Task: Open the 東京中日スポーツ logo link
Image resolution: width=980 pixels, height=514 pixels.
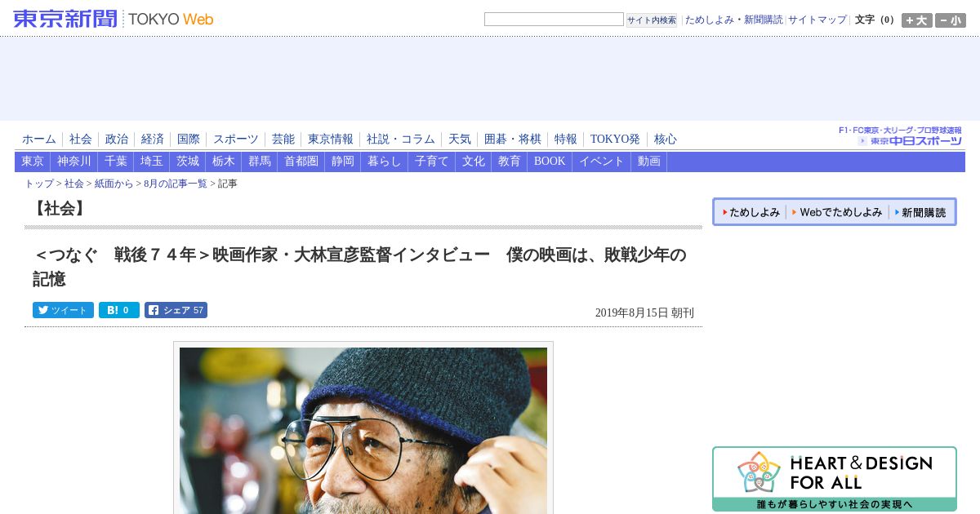Action: tap(901, 136)
